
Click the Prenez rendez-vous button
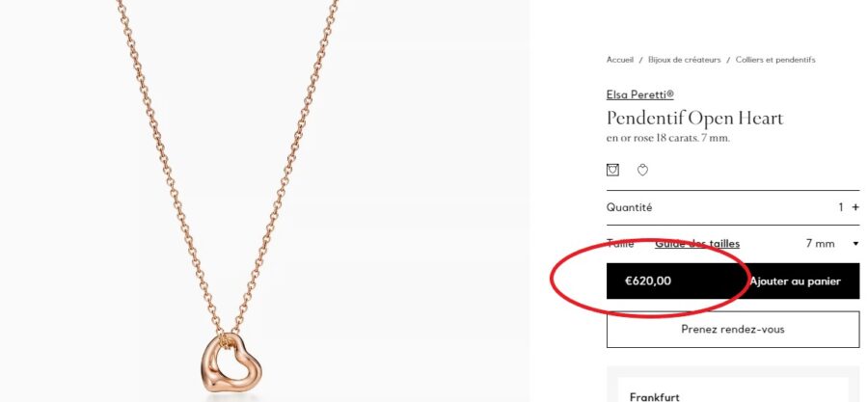pyautogui.click(x=733, y=330)
